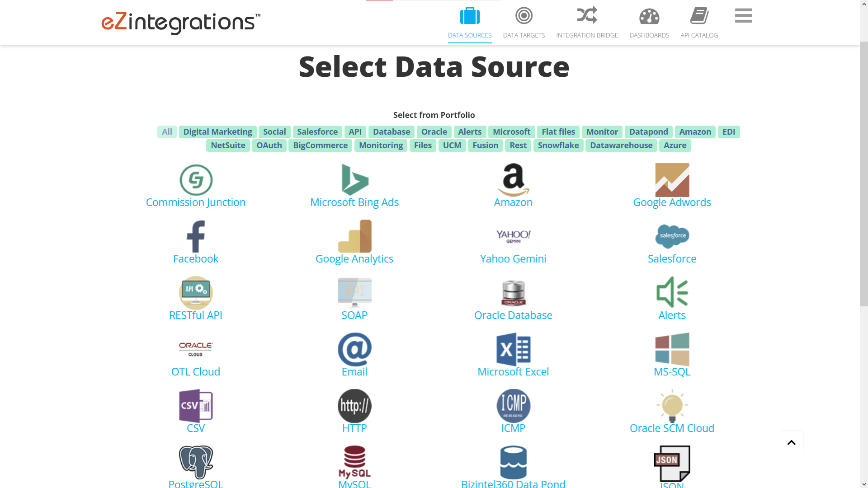The width and height of the screenshot is (868, 488).
Task: Click the Oracle Database source icon
Action: point(513,293)
